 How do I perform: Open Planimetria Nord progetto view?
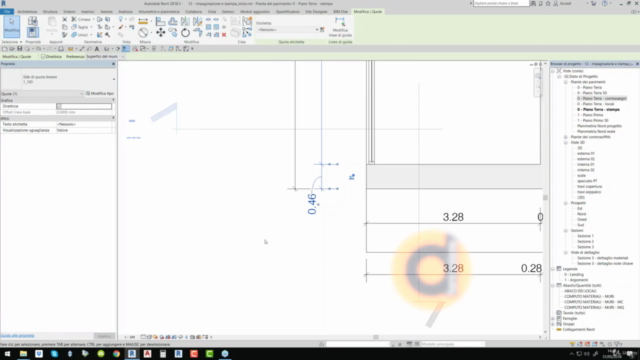pos(599,126)
